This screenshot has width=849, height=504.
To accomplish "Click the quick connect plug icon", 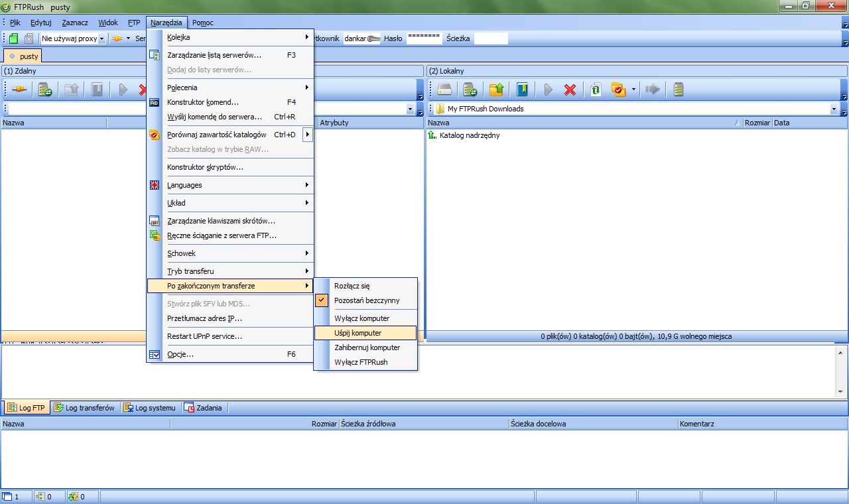I will [118, 38].
